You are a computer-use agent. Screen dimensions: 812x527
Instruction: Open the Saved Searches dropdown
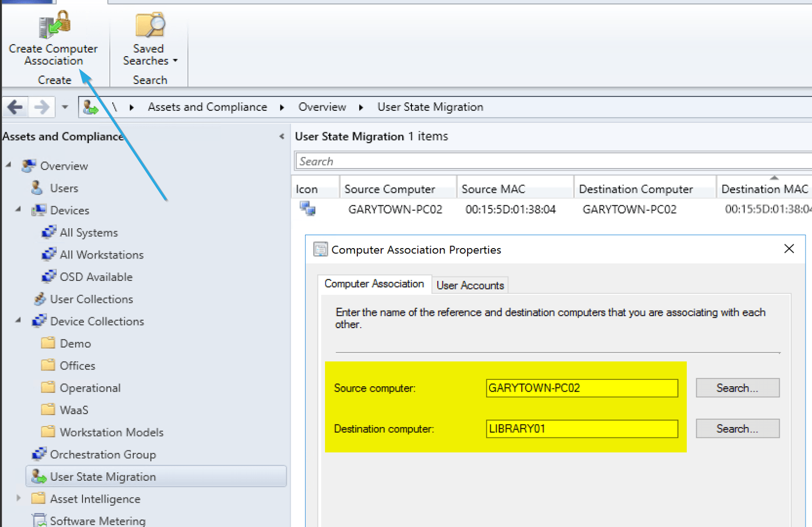pos(150,55)
